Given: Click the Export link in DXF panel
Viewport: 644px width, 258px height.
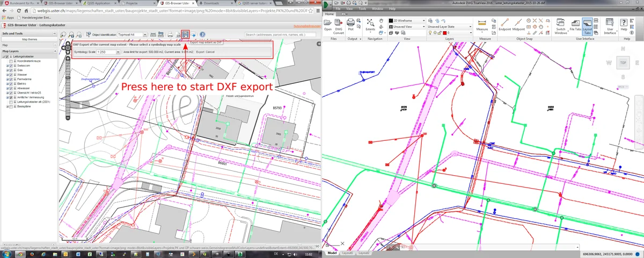Looking at the screenshot, I should (x=200, y=52).
